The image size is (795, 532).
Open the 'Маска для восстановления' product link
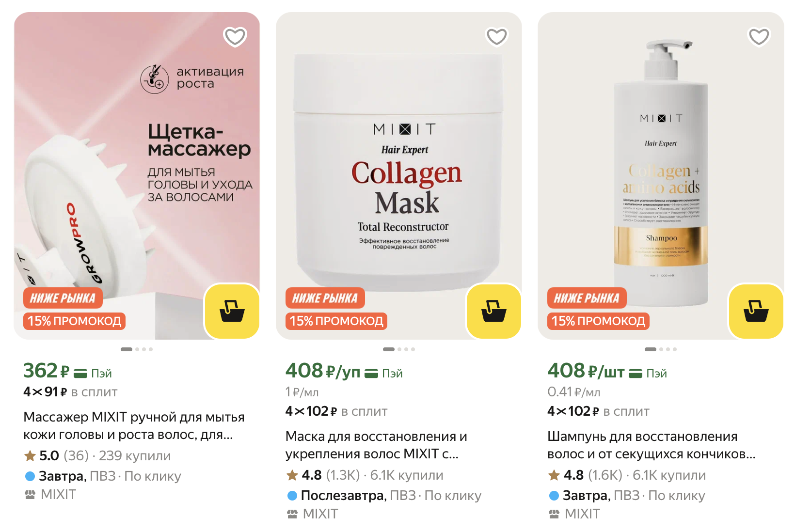pos(376,445)
